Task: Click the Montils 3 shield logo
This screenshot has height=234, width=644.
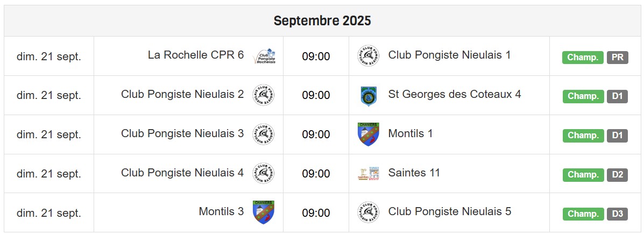Action: (264, 212)
